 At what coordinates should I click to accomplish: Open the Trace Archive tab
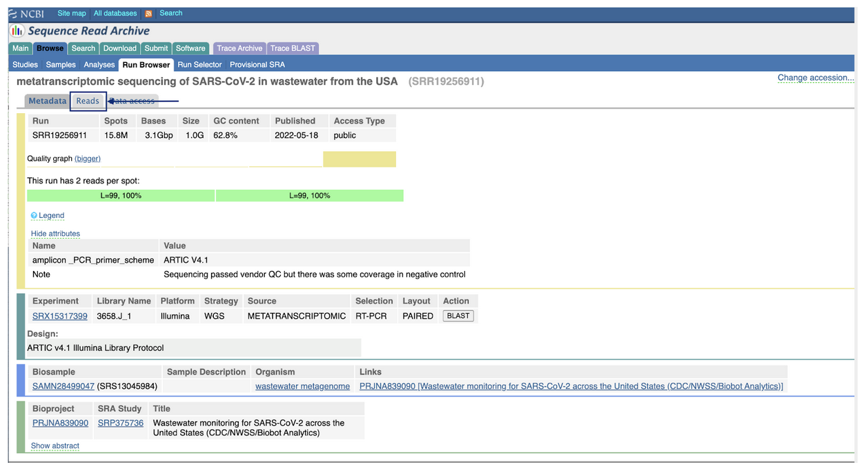click(239, 48)
